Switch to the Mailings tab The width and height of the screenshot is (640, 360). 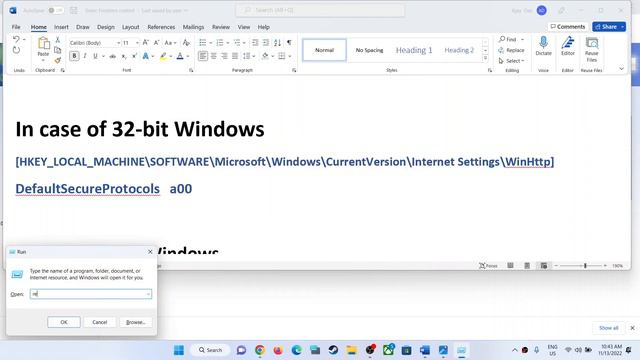point(193,27)
